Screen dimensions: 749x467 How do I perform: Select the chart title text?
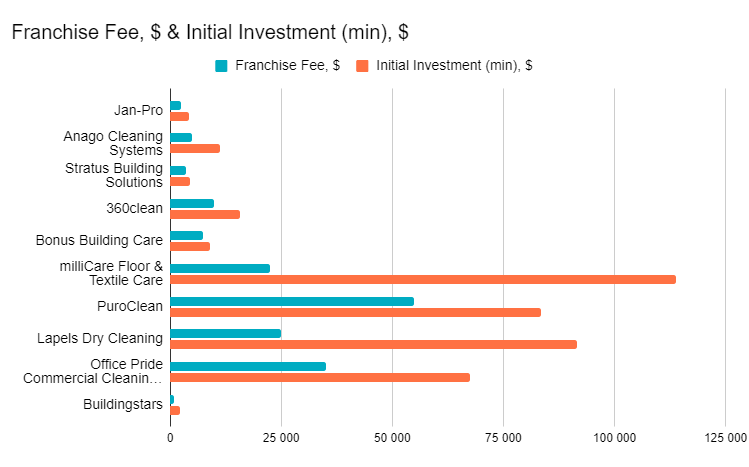[x=210, y=32]
